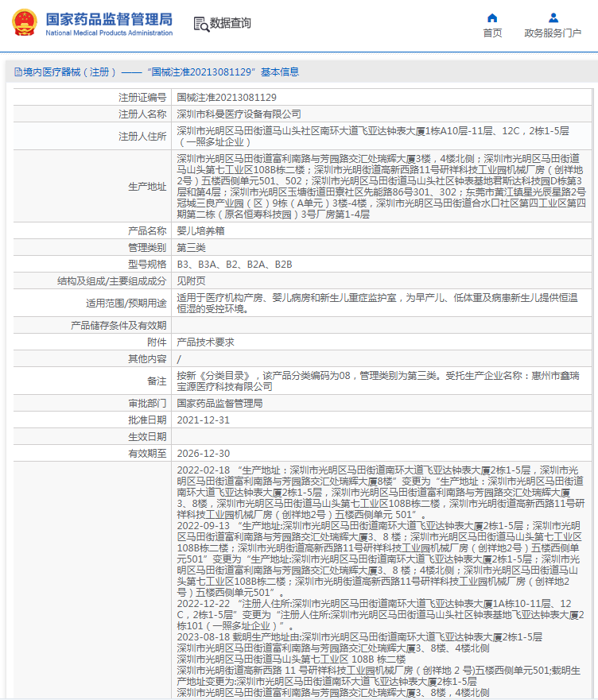The width and height of the screenshot is (598, 700).
Task: Select 产品技术要求 attachment value
Action: click(206, 342)
